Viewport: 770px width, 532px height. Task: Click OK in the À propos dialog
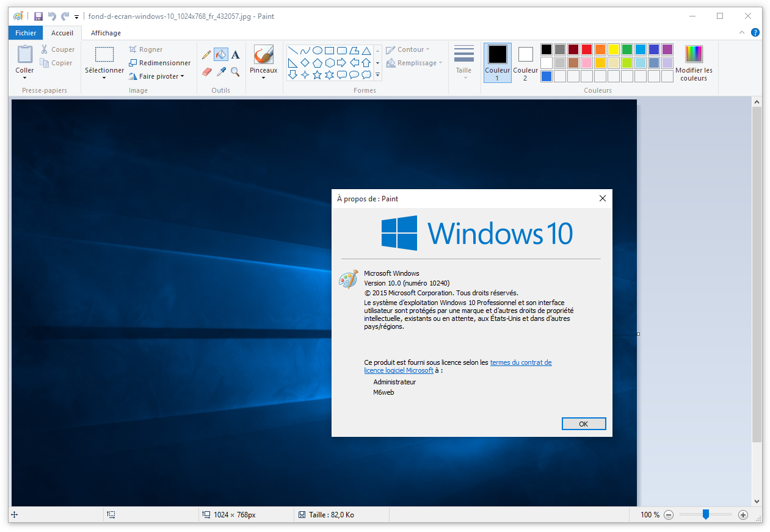click(583, 424)
